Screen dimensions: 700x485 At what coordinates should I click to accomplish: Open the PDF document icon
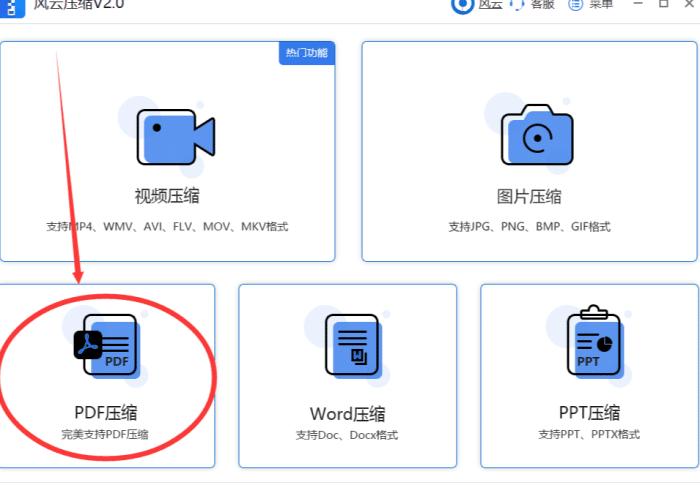tap(107, 346)
